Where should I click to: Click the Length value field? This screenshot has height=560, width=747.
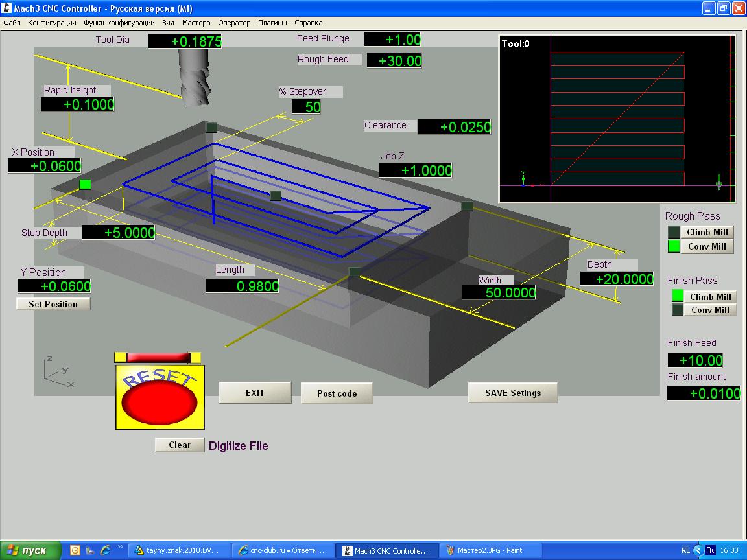(x=242, y=286)
